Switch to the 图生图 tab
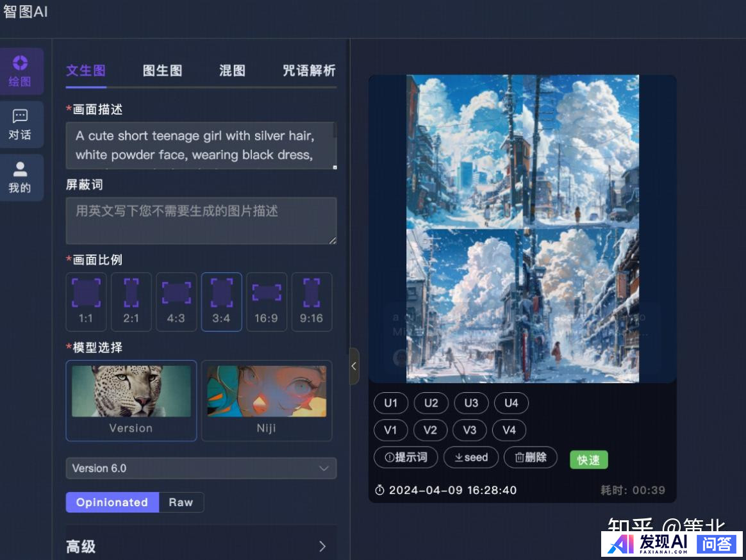Image resolution: width=746 pixels, height=560 pixels. pos(162,70)
